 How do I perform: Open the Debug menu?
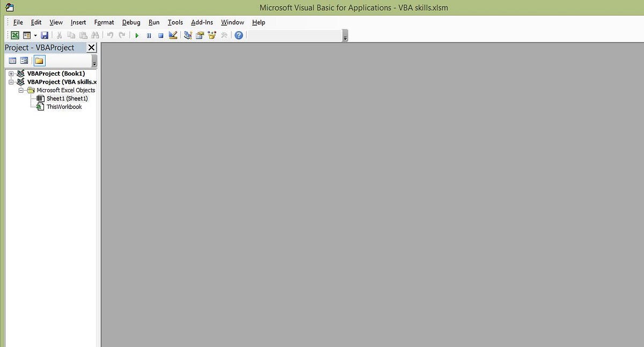tap(131, 22)
